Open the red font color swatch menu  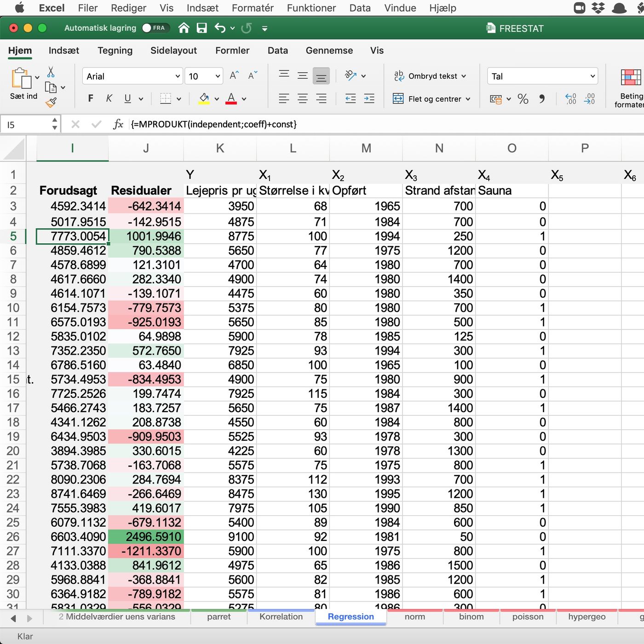coord(243,99)
